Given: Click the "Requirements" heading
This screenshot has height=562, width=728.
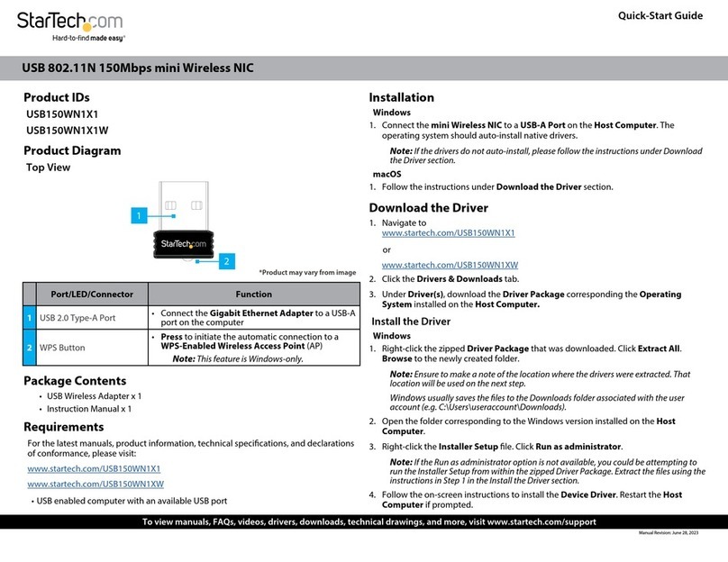Looking at the screenshot, I should coord(64,427).
